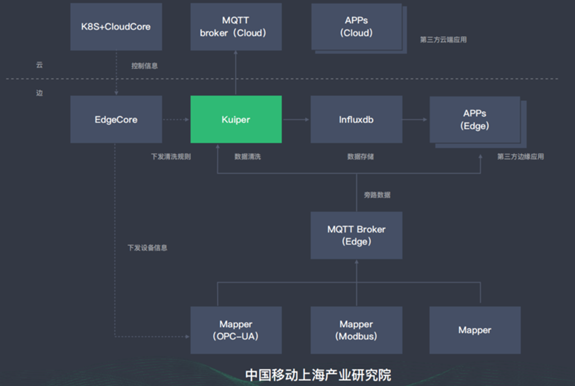Select the MQTT broker (Cloud) box
Screen dimensions: 575x386
(236, 27)
